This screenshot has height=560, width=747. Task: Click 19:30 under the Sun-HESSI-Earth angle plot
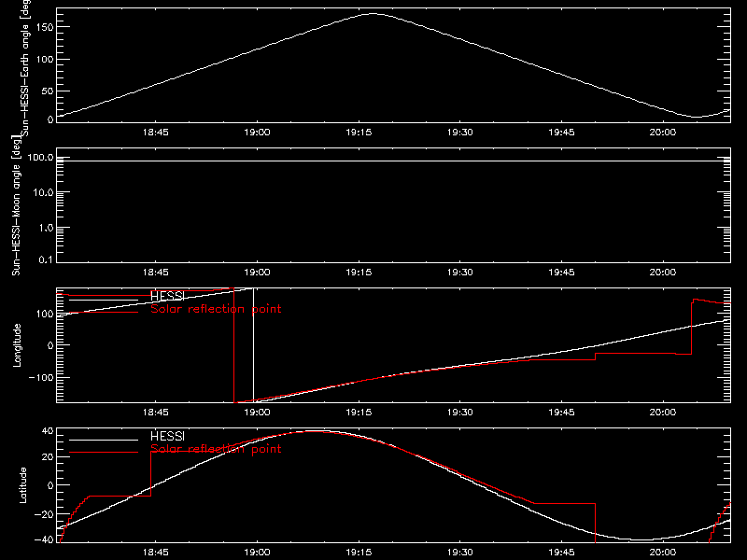[459, 133]
